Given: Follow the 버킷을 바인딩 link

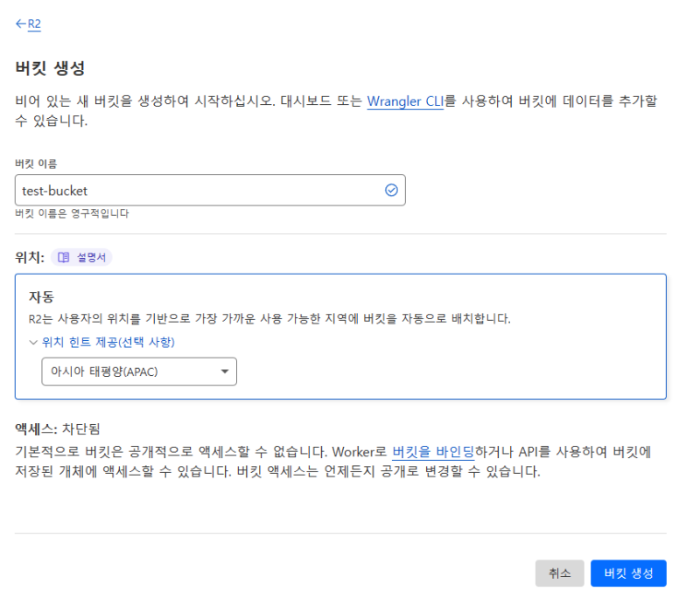Looking at the screenshot, I should coord(433,453).
